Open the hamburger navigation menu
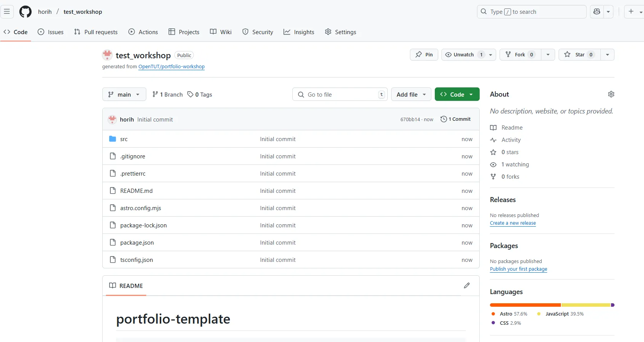This screenshot has height=342, width=644. click(7, 12)
